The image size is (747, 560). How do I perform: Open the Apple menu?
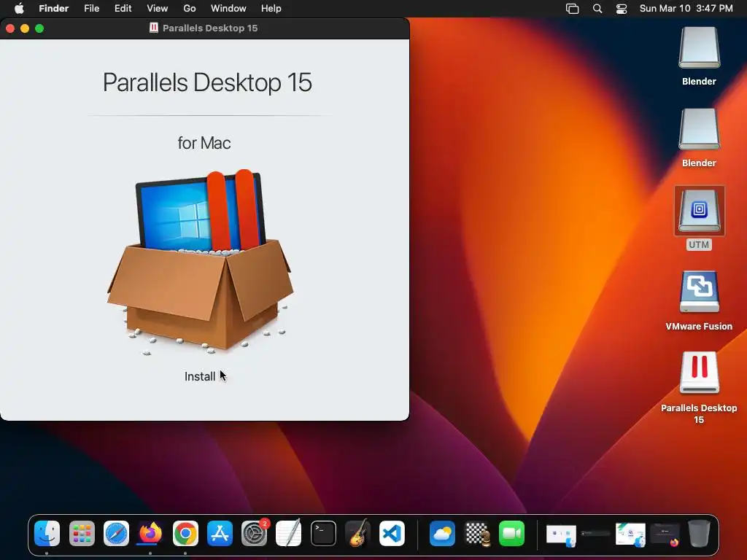coord(19,8)
